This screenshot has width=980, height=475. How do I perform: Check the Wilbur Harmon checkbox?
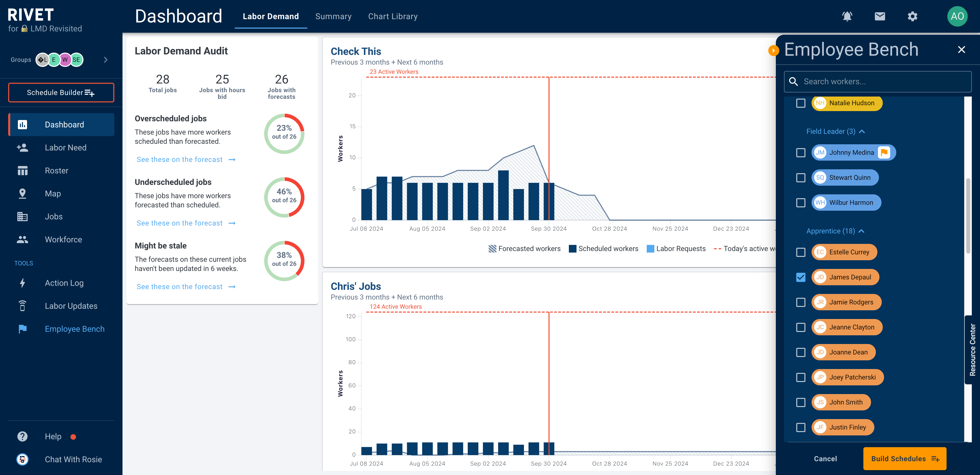[801, 203]
